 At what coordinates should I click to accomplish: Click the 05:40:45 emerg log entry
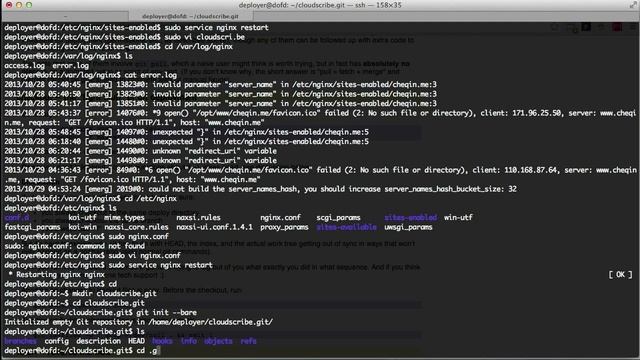point(220,84)
